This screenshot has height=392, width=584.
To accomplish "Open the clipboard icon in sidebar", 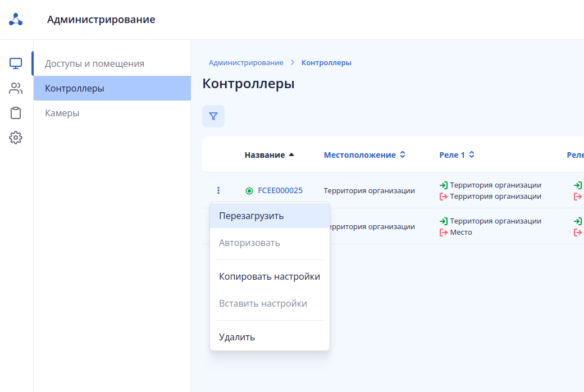I will pyautogui.click(x=16, y=113).
